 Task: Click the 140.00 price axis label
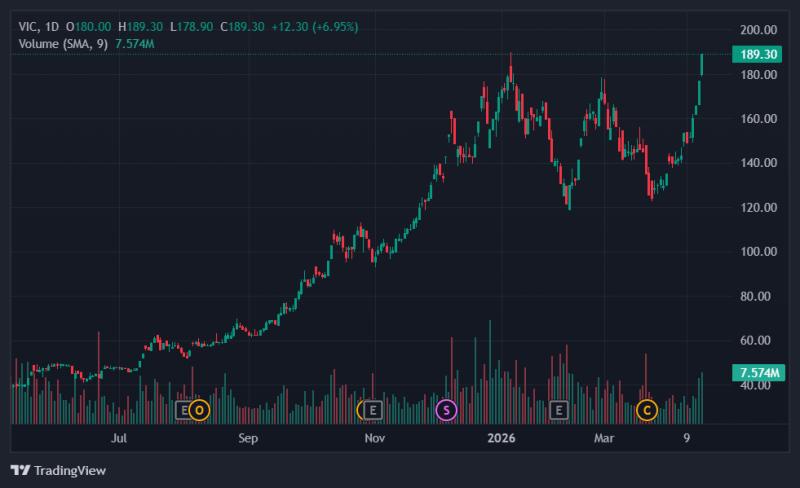[759, 163]
